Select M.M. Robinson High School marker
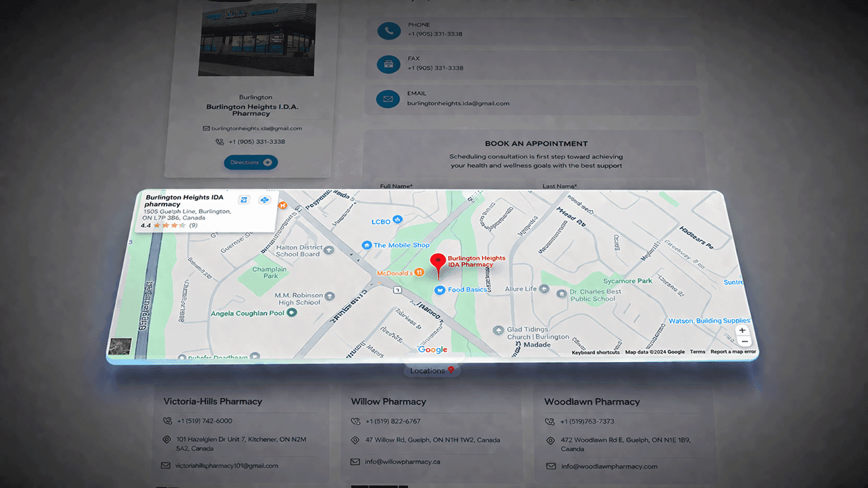 click(x=330, y=296)
